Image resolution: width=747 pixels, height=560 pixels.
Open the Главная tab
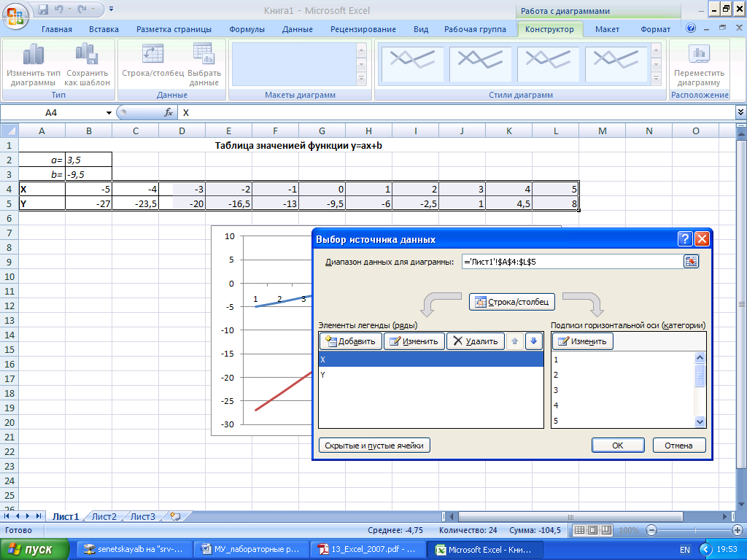[57, 29]
